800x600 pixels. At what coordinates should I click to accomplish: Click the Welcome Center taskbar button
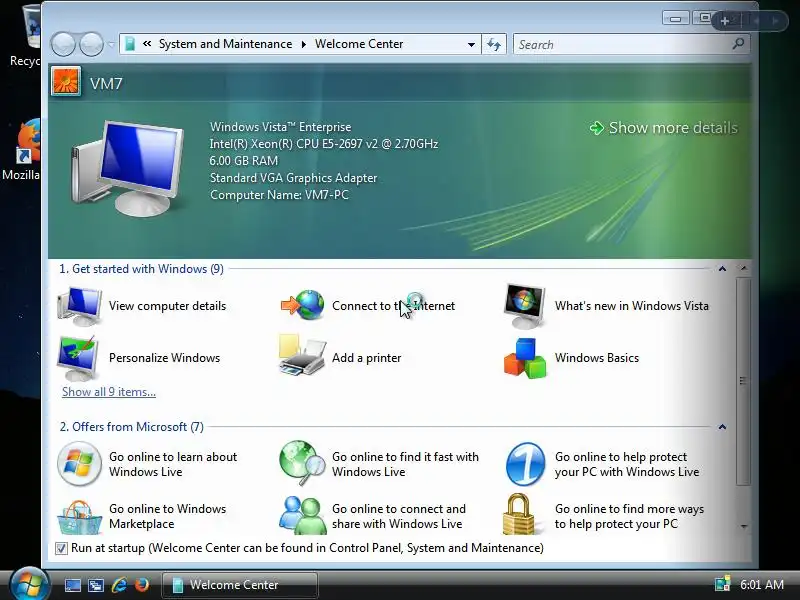tap(240, 585)
